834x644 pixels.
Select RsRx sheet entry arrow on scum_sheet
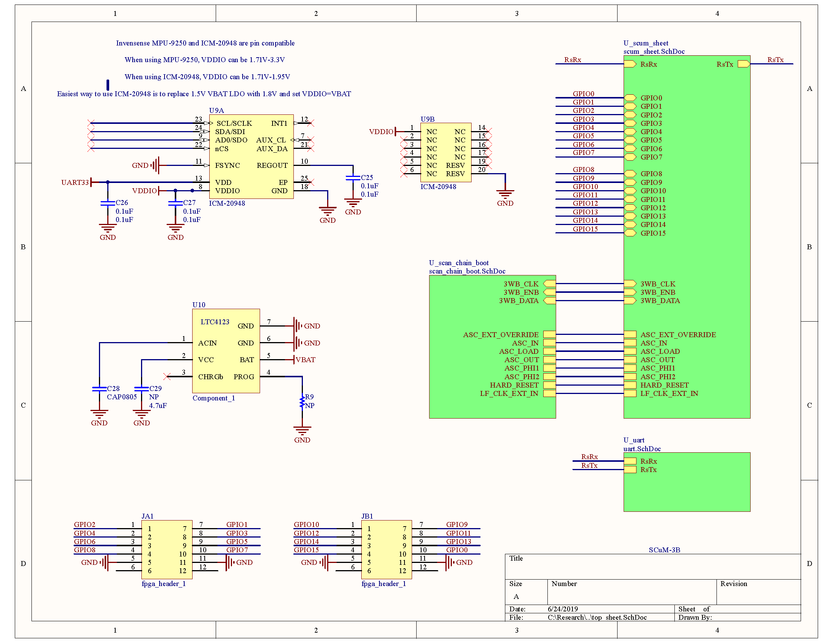click(630, 64)
